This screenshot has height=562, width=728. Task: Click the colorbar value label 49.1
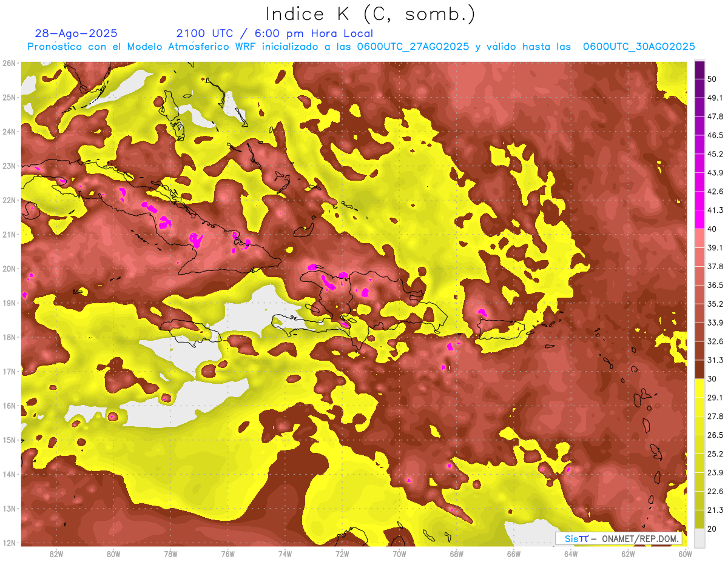[x=715, y=98]
